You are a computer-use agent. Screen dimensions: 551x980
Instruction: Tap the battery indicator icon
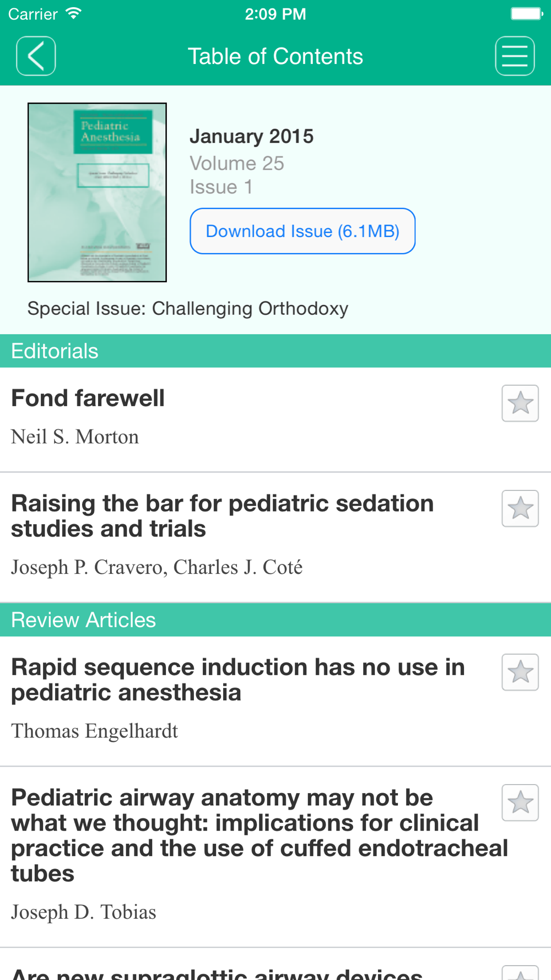click(526, 14)
